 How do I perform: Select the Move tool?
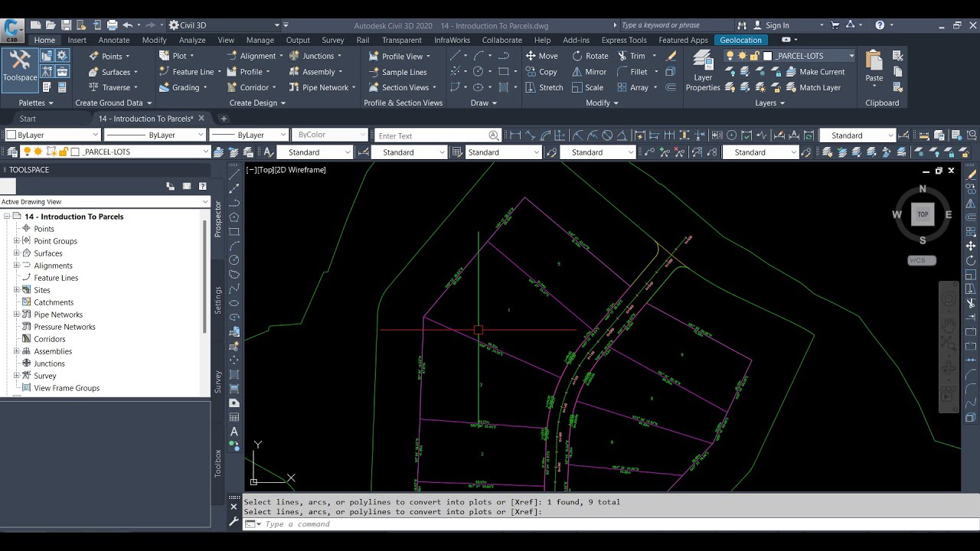pyautogui.click(x=541, y=56)
